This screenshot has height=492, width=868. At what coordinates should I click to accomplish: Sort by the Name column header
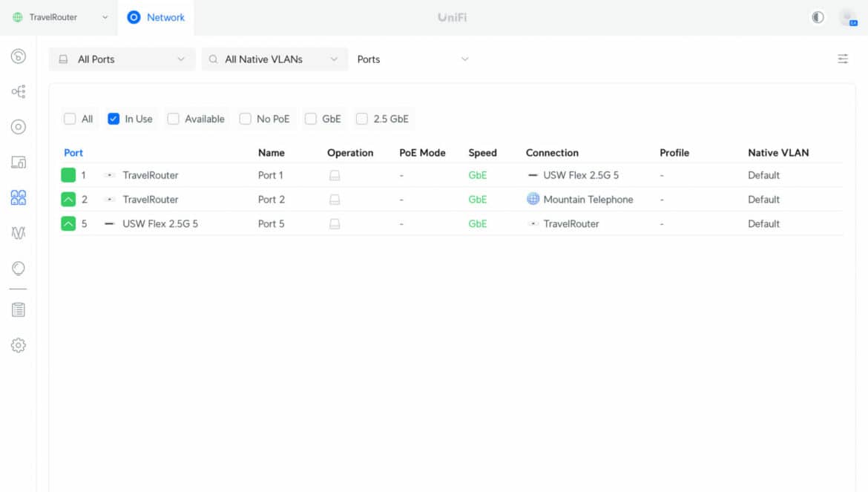pyautogui.click(x=272, y=153)
